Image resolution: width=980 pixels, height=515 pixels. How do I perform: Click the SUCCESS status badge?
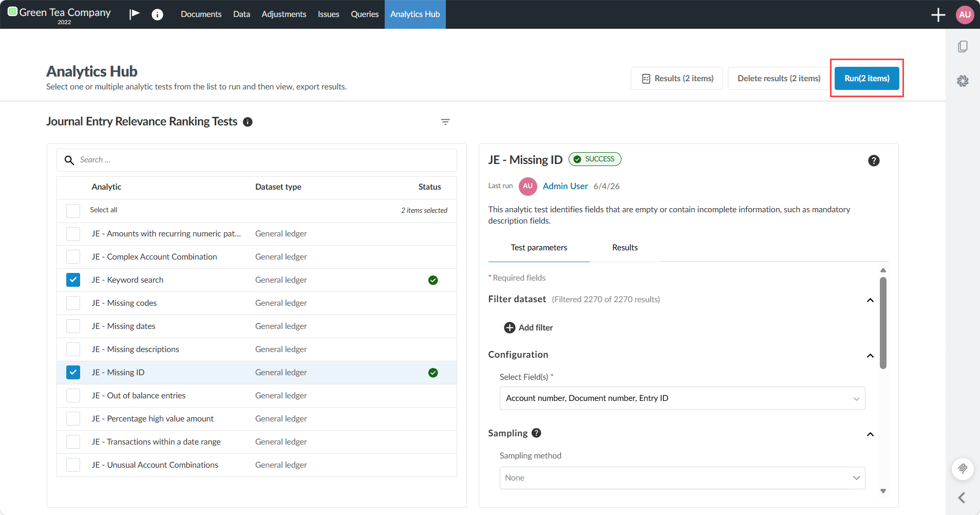(x=595, y=159)
